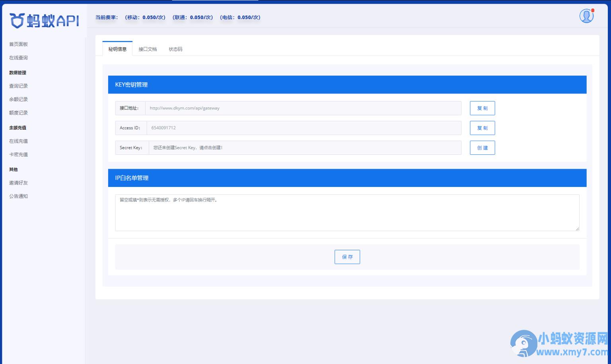Click the Access ID field
This screenshot has width=611, height=364.
[304, 128]
